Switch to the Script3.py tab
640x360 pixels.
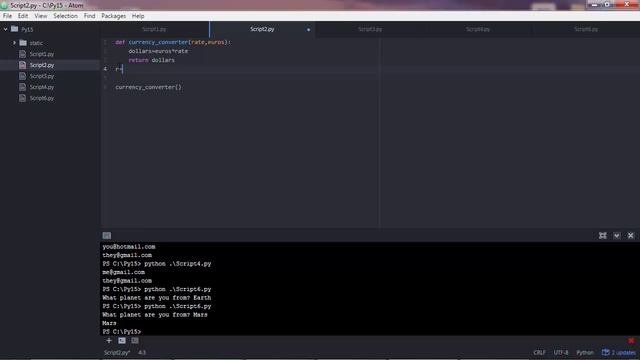[370, 29]
